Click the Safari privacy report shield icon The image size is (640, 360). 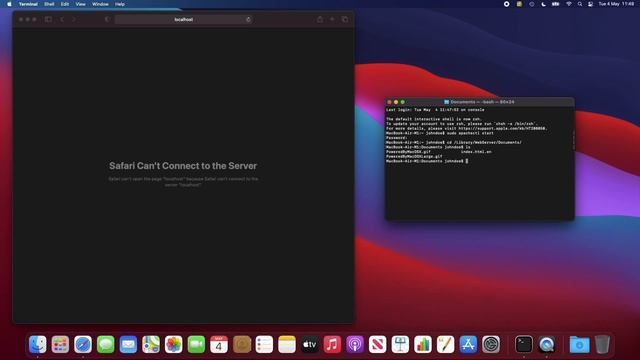pyautogui.click(x=107, y=19)
